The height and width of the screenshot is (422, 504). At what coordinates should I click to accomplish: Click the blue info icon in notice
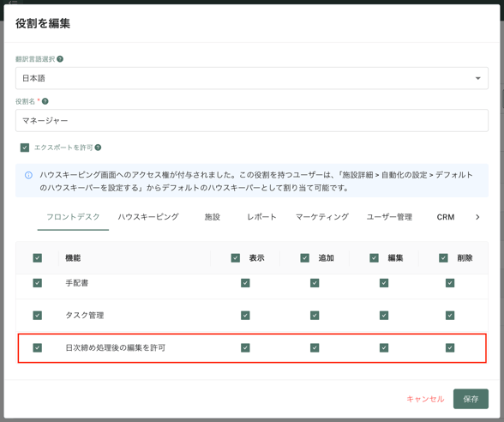click(28, 175)
